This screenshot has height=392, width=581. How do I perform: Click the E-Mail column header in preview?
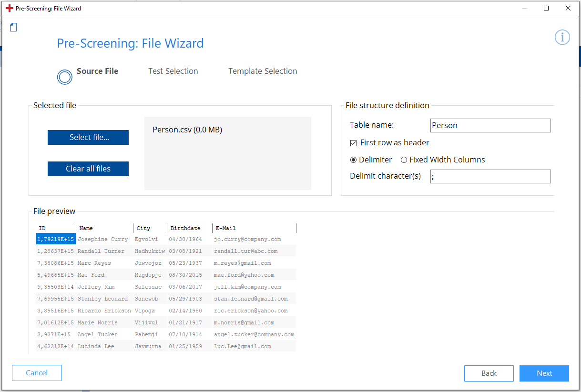click(226, 228)
